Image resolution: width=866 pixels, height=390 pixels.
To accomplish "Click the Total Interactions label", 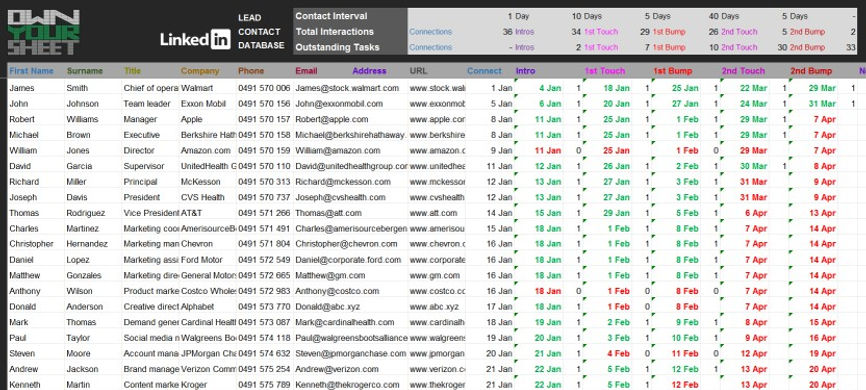I will (335, 31).
